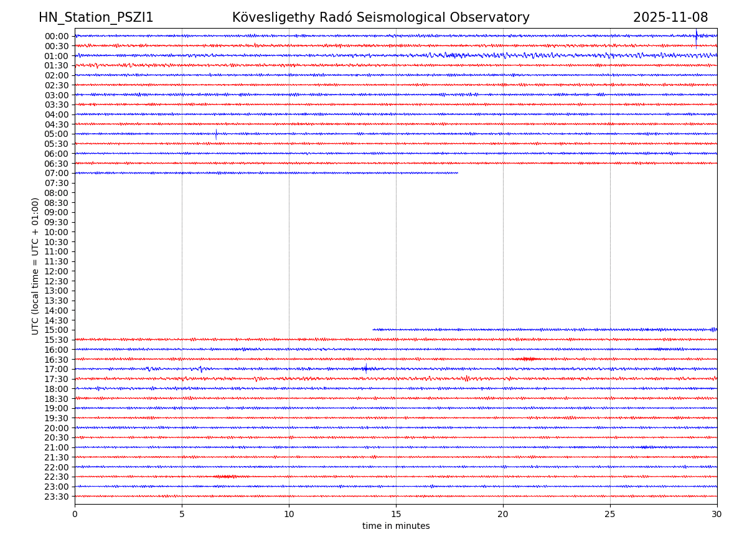747x560 pixels.
Task: Click the Kövesligethy Radó Seismological Observatory heading
Action: click(x=380, y=18)
